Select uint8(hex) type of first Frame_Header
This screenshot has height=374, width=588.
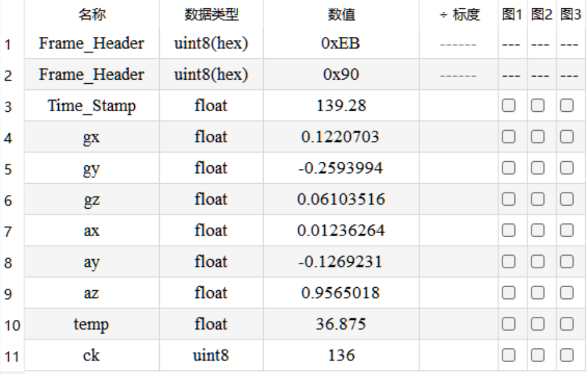pos(211,43)
